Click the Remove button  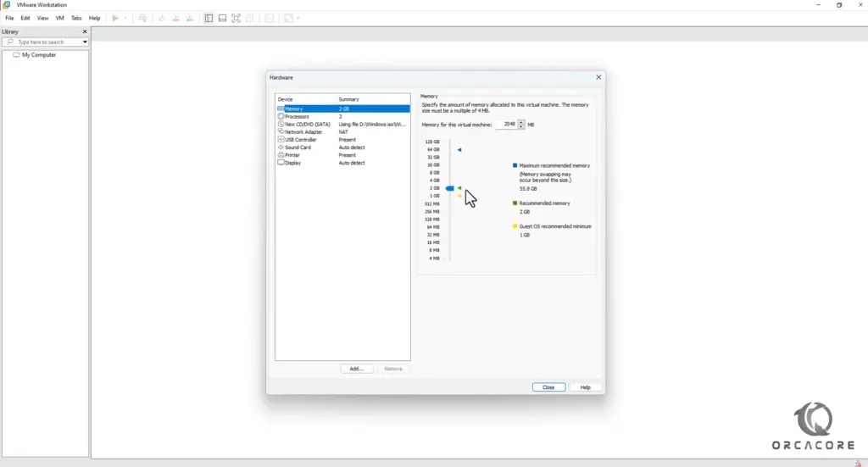393,369
